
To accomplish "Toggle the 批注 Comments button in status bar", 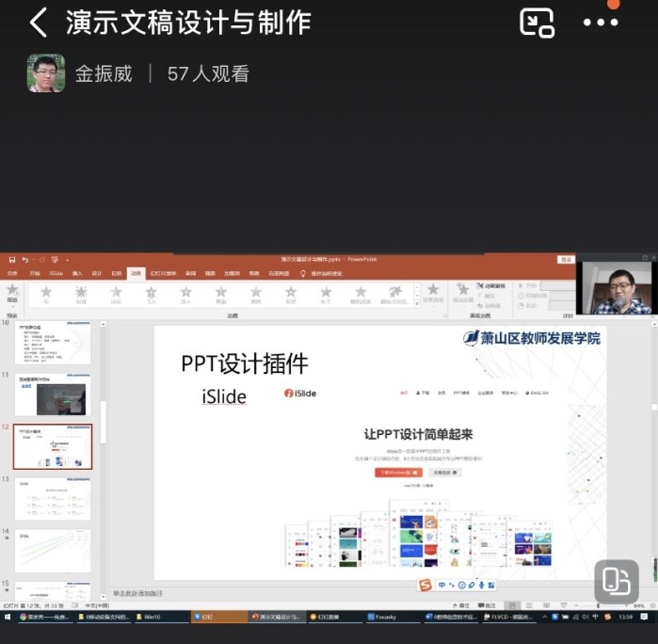I will click(x=487, y=605).
